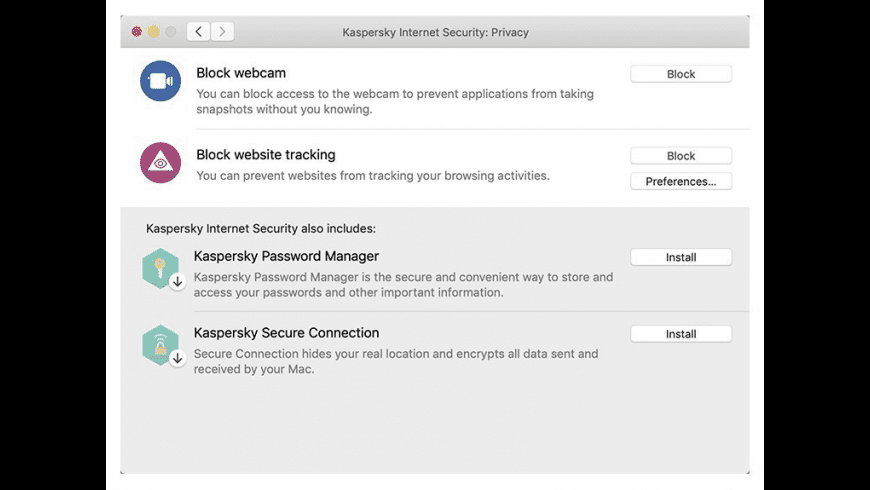The width and height of the screenshot is (870, 490).
Task: Go back with the left arrow button
Action: tap(199, 32)
